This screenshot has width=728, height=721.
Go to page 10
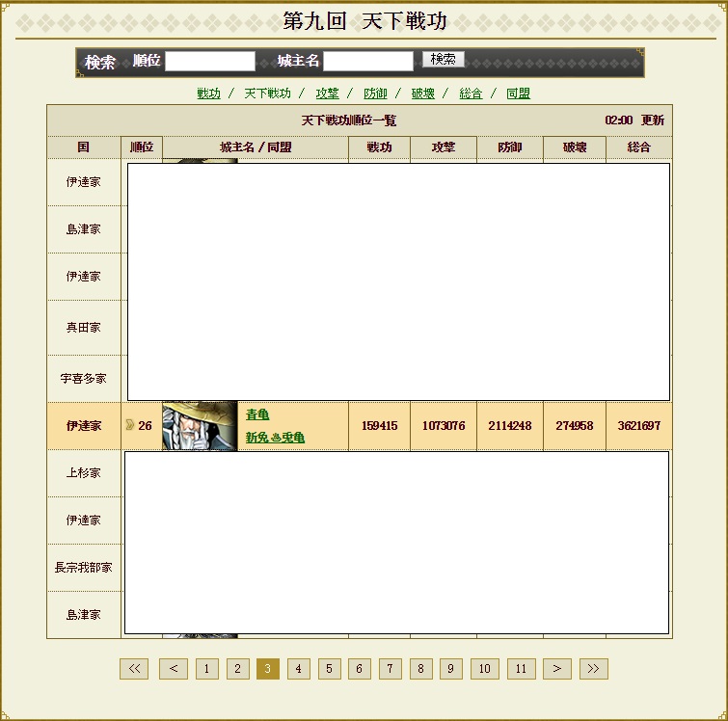click(485, 669)
